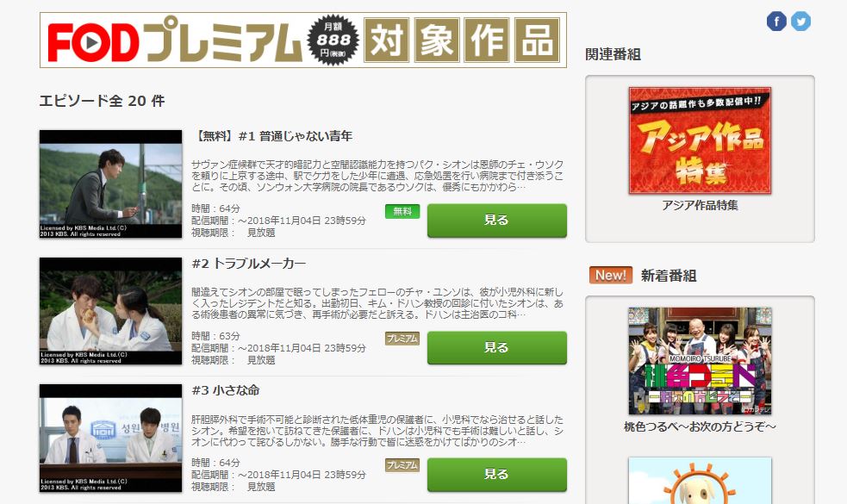The image size is (847, 504).
Task: Watch episode 1 with the 見る button
Action: (497, 221)
